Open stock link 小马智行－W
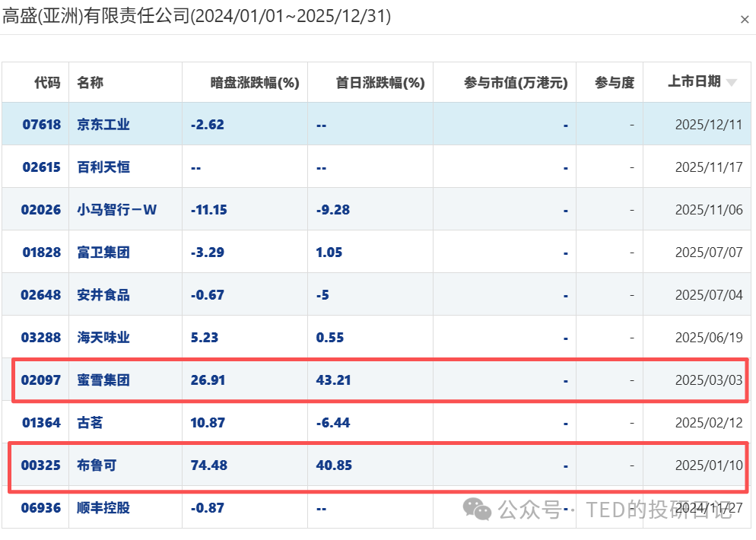 pos(116,210)
